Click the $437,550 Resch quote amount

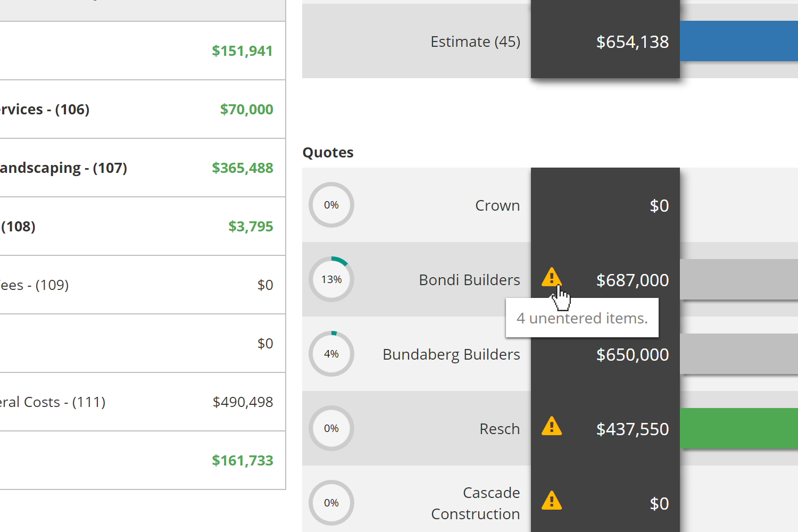pos(633,429)
